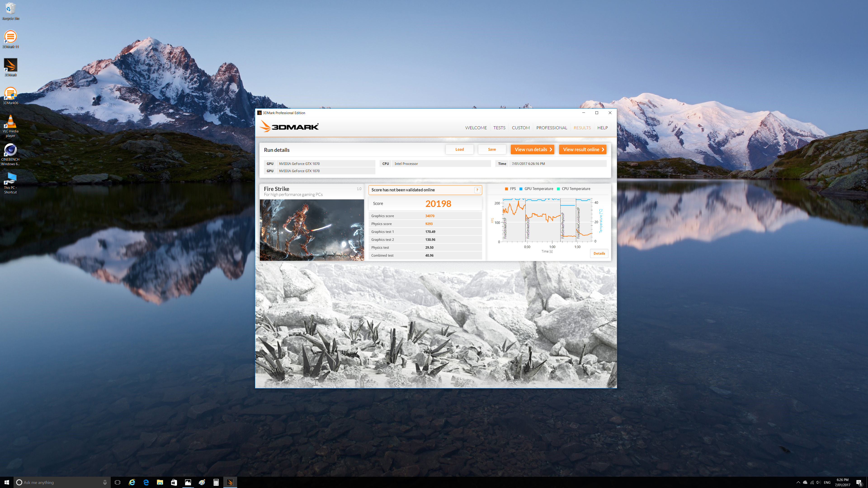Click the Graphics test 2 value 130.96
Image resolution: width=868 pixels, height=488 pixels.
(430, 239)
